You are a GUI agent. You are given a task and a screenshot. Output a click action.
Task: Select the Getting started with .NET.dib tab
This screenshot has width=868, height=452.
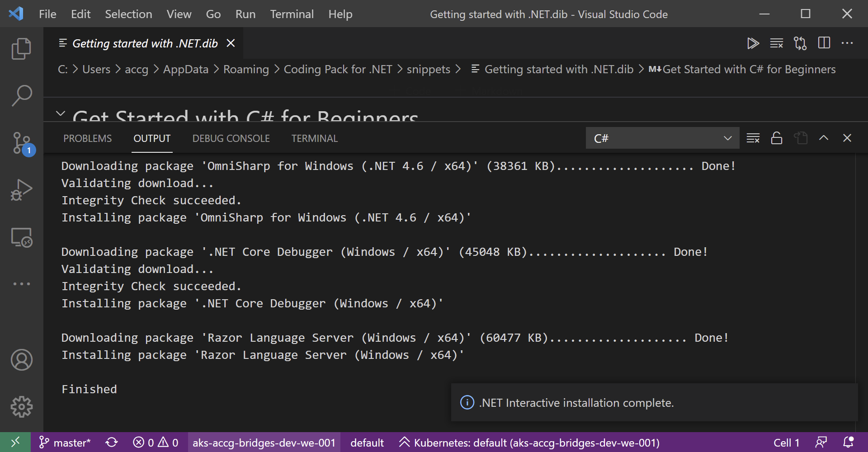[145, 43]
